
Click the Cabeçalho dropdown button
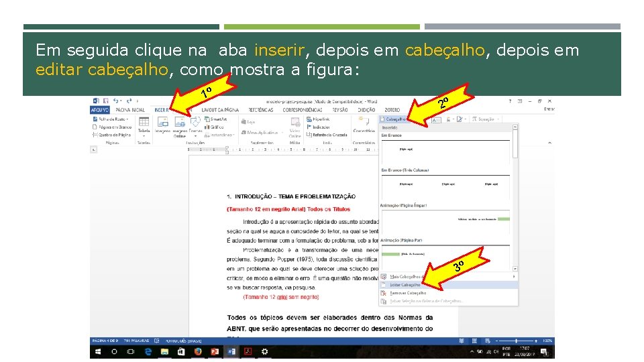pos(394,119)
